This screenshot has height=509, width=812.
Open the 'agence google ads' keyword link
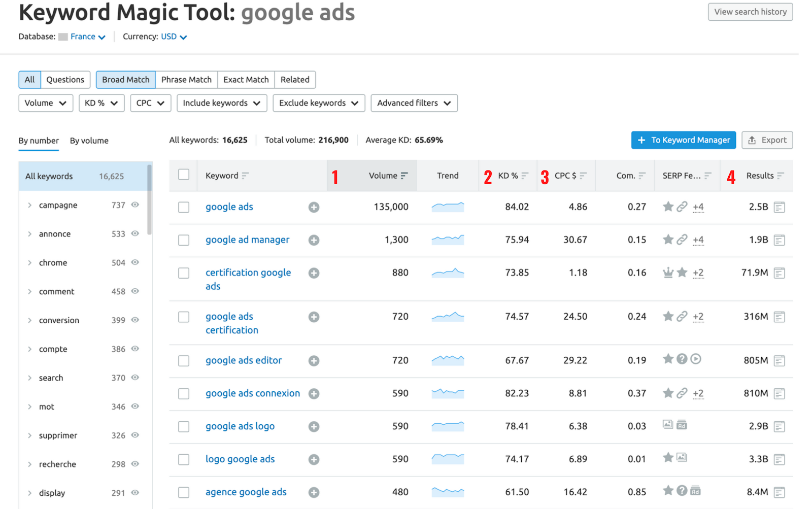246,491
